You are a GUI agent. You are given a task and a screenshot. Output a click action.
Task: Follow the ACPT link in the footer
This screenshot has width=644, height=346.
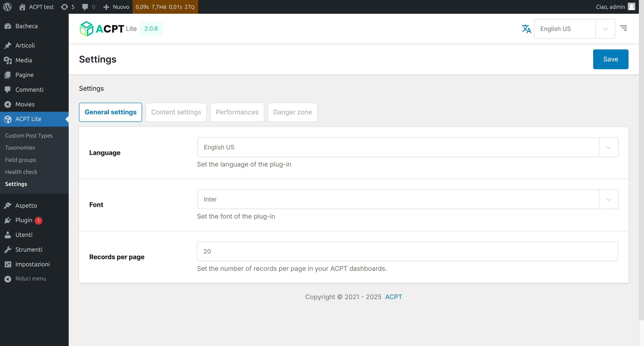393,297
